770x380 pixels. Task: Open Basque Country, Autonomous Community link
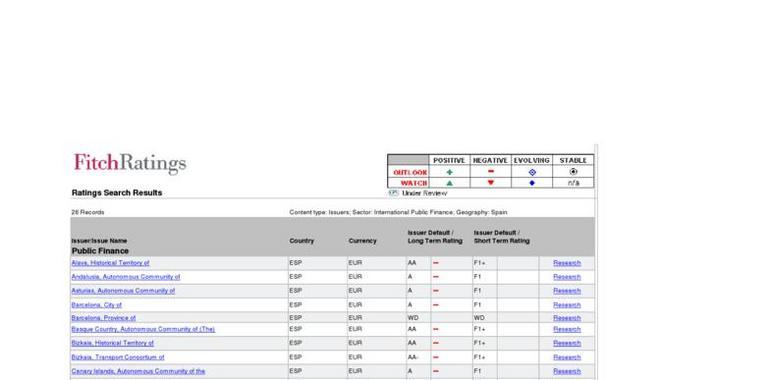(143, 329)
